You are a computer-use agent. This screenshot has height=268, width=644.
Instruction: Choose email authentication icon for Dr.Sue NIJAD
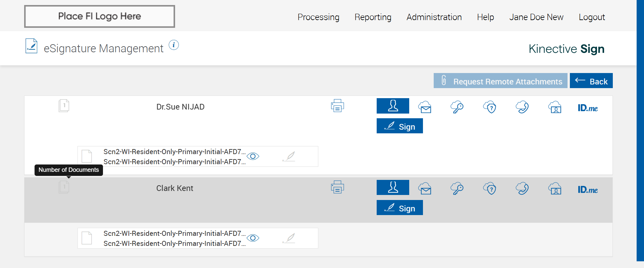(425, 107)
